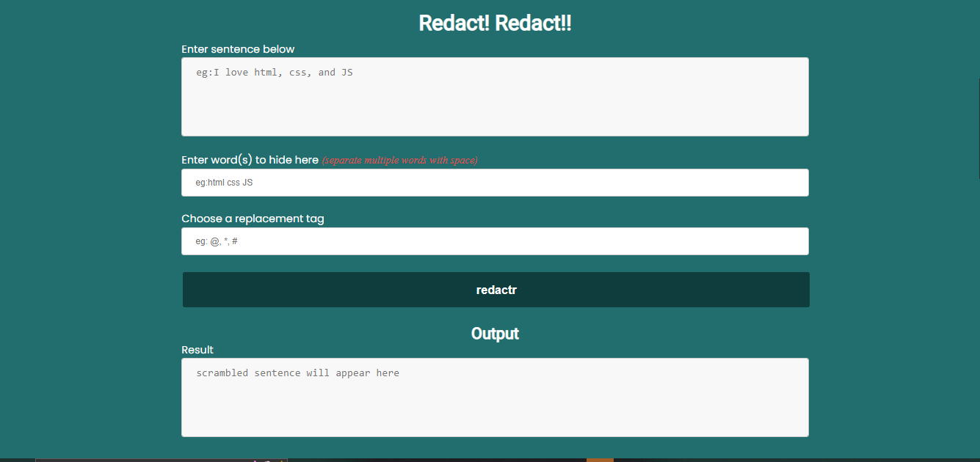Screen dimensions: 980x462
Task: Click 'scrambled sentence will appear here' placeholder
Action: (x=297, y=373)
